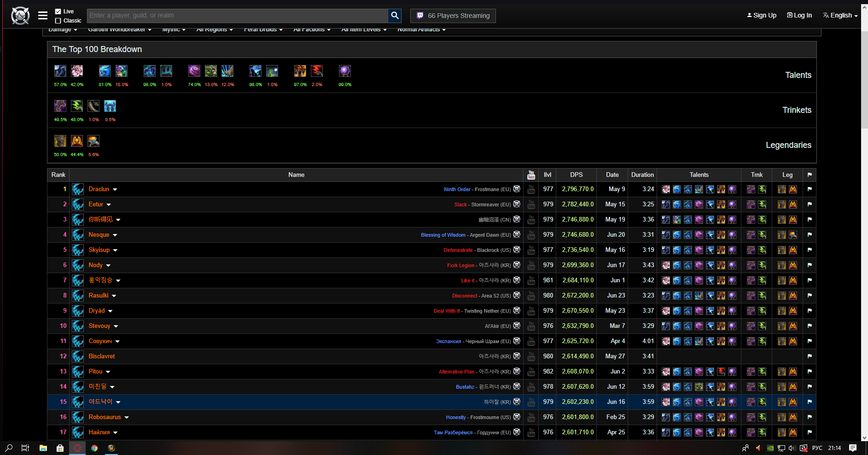Click the report flag icon for Eetur

click(x=810, y=204)
